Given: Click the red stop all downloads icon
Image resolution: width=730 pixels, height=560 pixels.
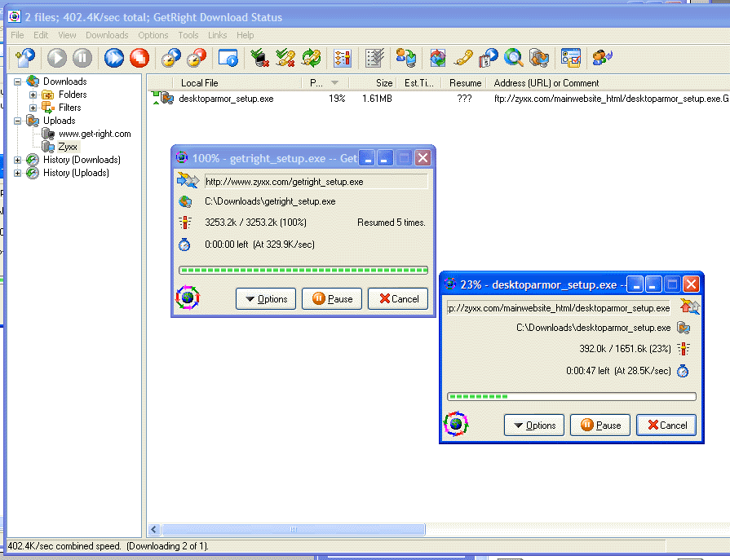Looking at the screenshot, I should point(139,58).
